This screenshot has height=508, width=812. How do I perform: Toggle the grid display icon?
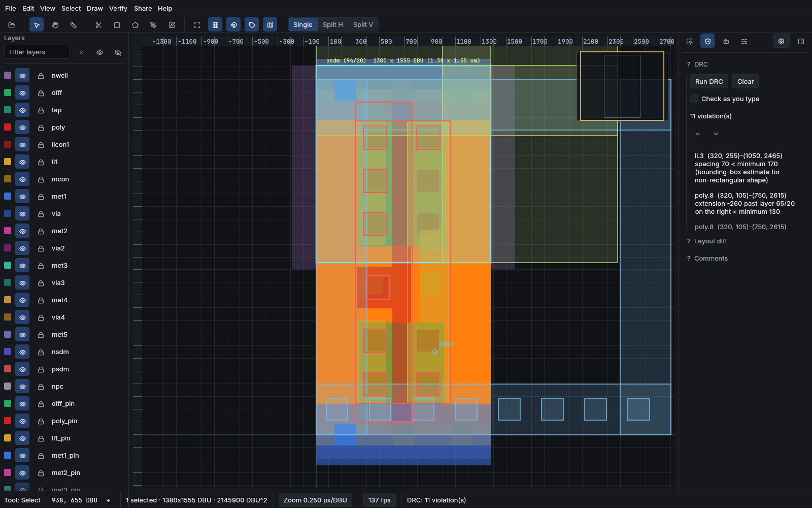click(215, 25)
